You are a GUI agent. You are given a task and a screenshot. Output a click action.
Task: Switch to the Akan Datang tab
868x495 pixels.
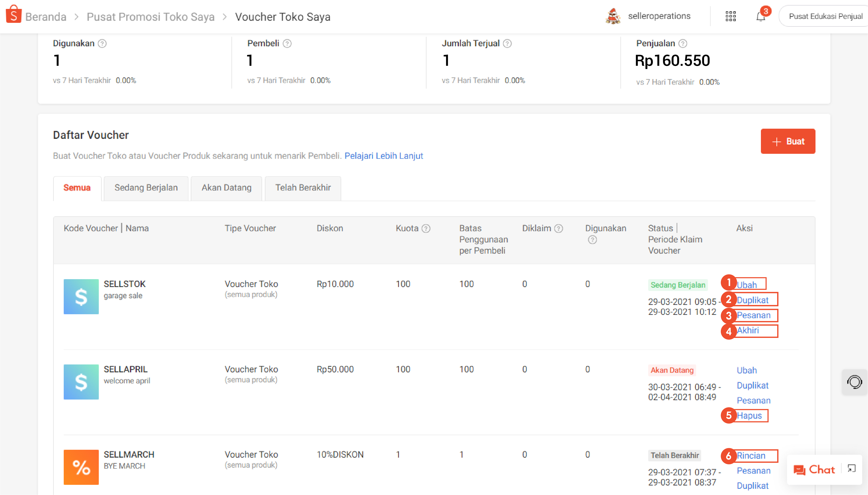click(x=226, y=188)
